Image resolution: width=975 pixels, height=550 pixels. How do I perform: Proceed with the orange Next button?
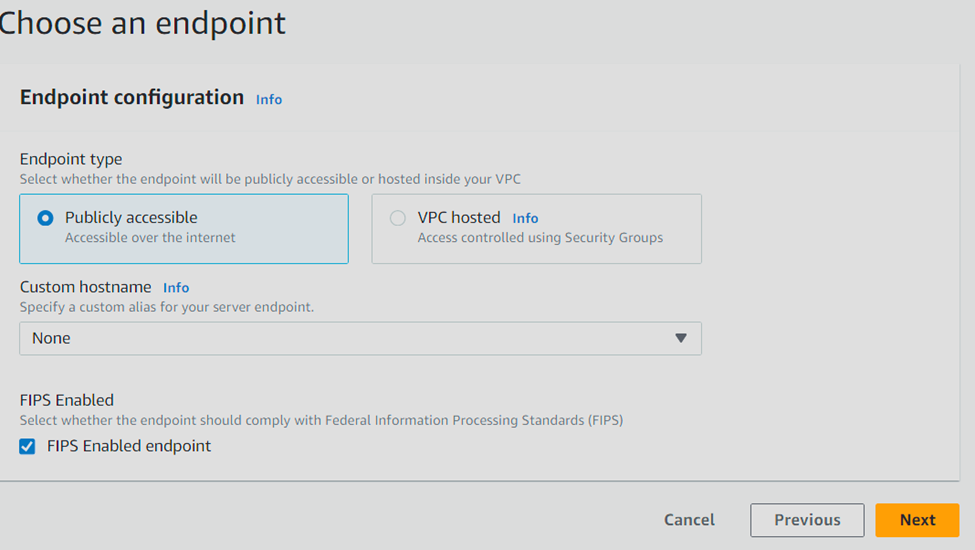(x=917, y=520)
